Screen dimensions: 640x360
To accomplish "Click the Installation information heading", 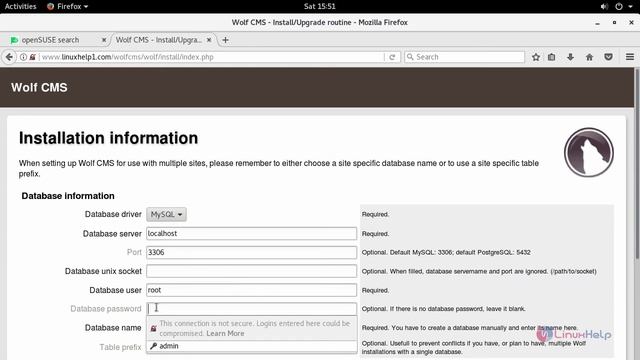I will [109, 138].
